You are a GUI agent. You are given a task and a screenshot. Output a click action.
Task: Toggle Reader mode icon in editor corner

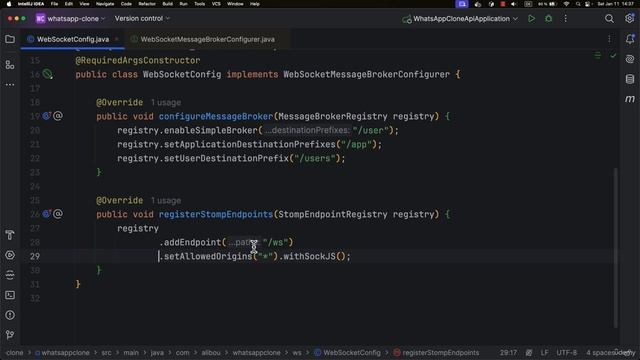click(598, 55)
